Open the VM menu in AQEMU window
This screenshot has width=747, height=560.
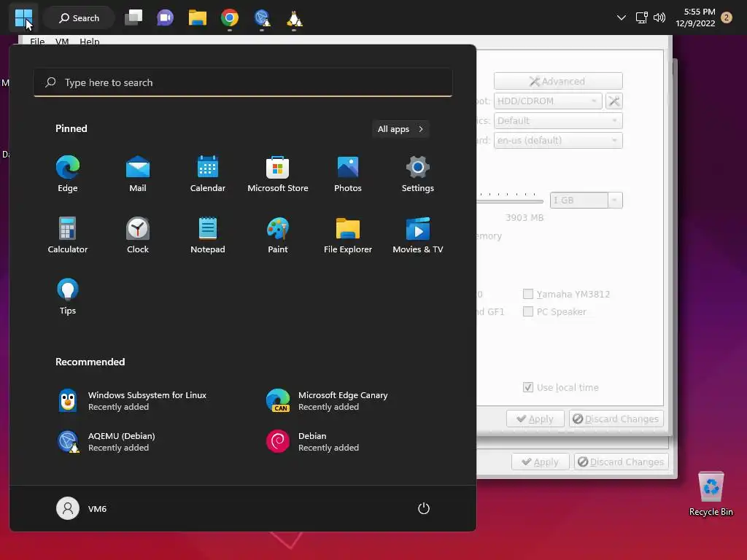[62, 42]
